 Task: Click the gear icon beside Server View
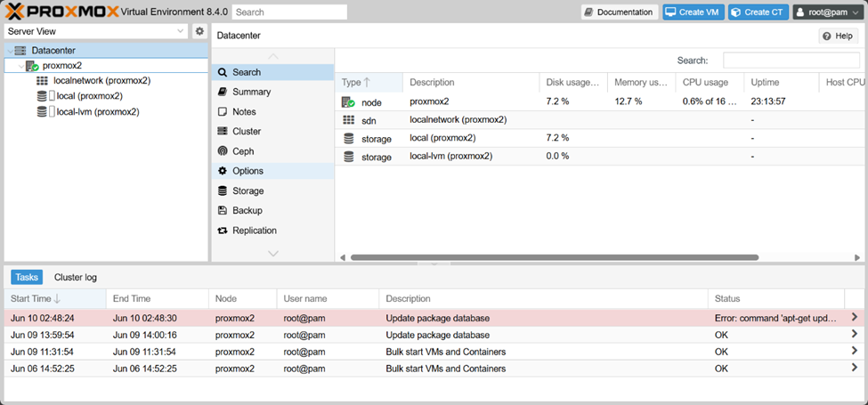point(199,31)
